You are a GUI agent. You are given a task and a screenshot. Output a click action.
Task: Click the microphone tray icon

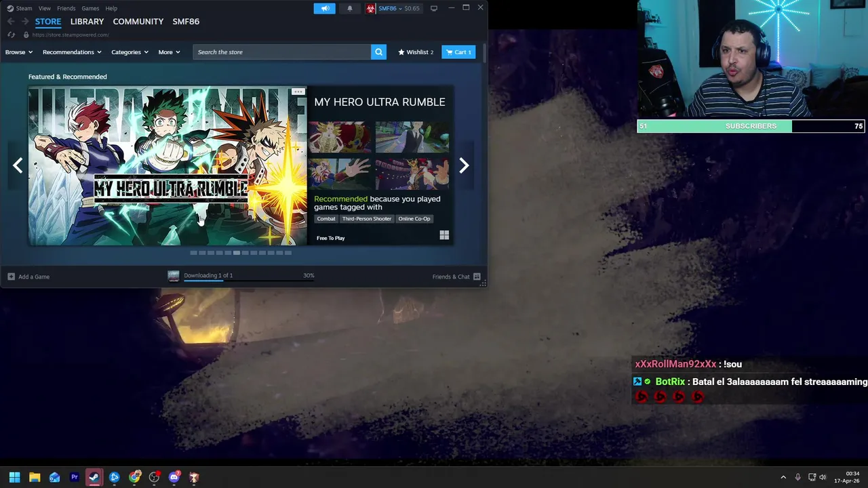click(x=797, y=477)
